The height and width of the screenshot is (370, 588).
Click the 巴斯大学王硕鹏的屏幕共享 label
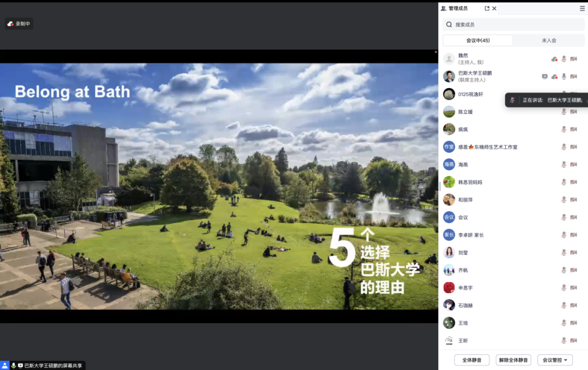tap(53, 366)
